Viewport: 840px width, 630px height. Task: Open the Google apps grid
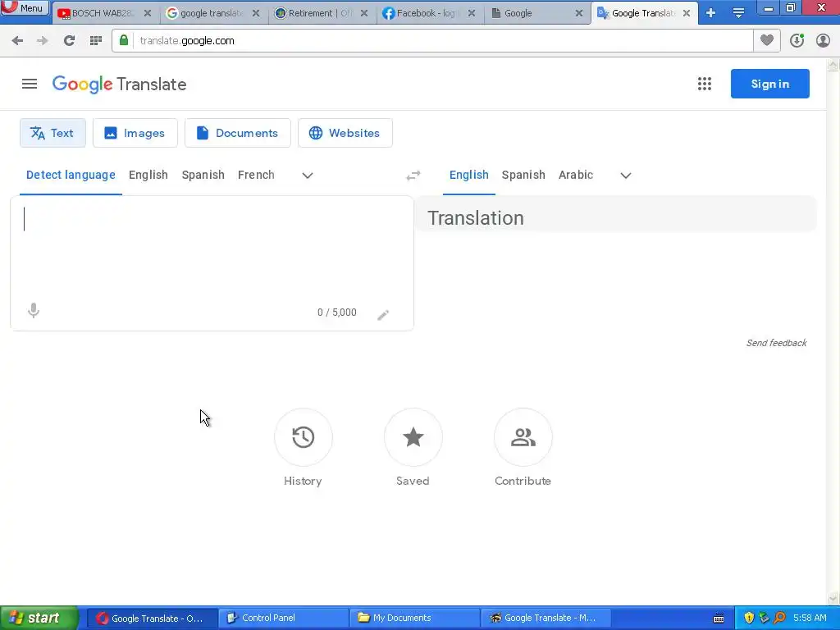tap(705, 84)
